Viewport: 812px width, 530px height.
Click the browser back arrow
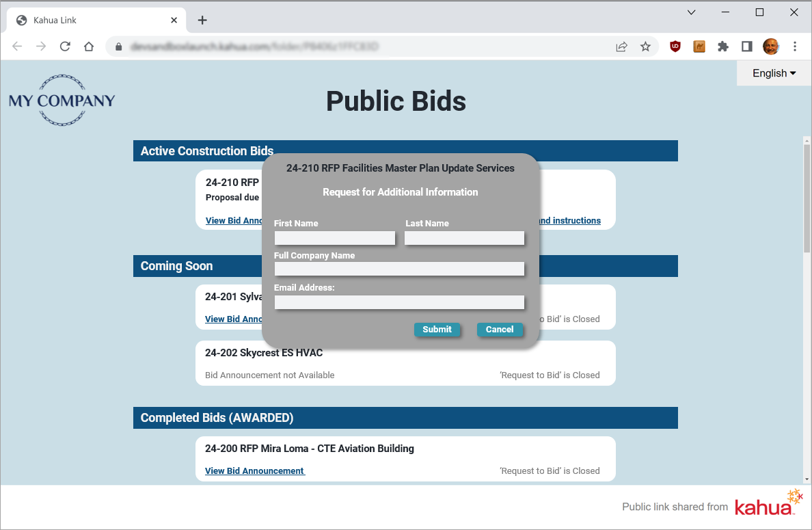pos(17,47)
